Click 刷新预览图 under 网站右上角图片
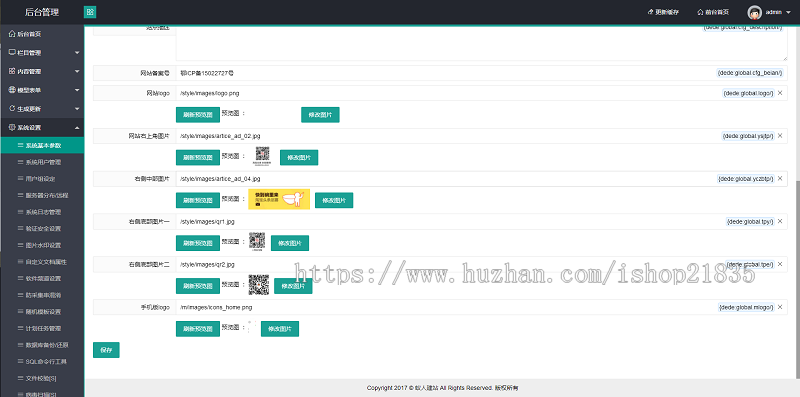Viewport: 800px width, 397px height. pos(197,157)
